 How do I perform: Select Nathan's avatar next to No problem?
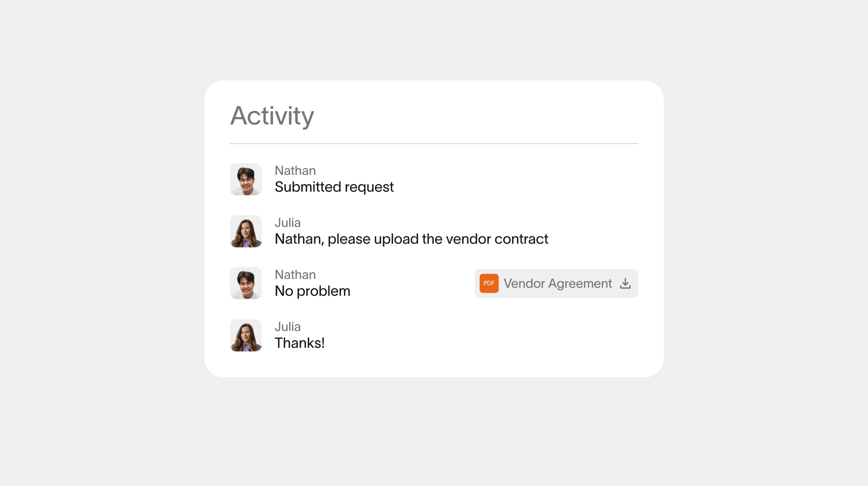point(246,283)
